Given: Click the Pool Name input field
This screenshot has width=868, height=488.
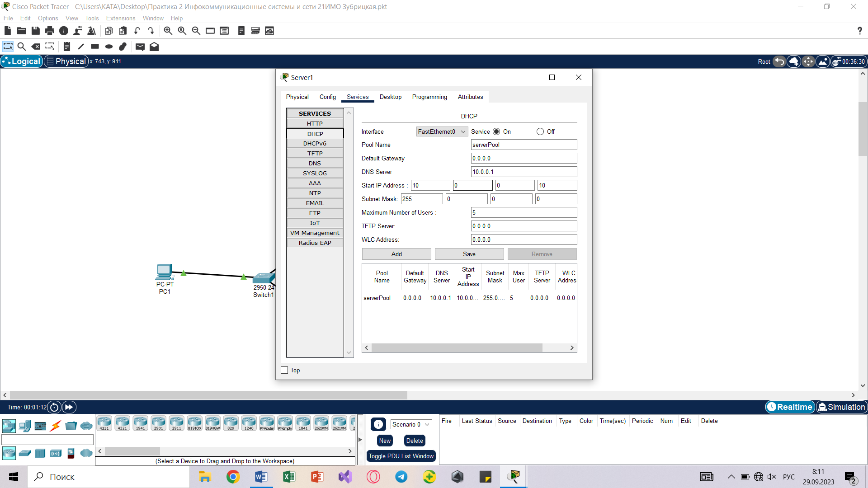Looking at the screenshot, I should (524, 145).
